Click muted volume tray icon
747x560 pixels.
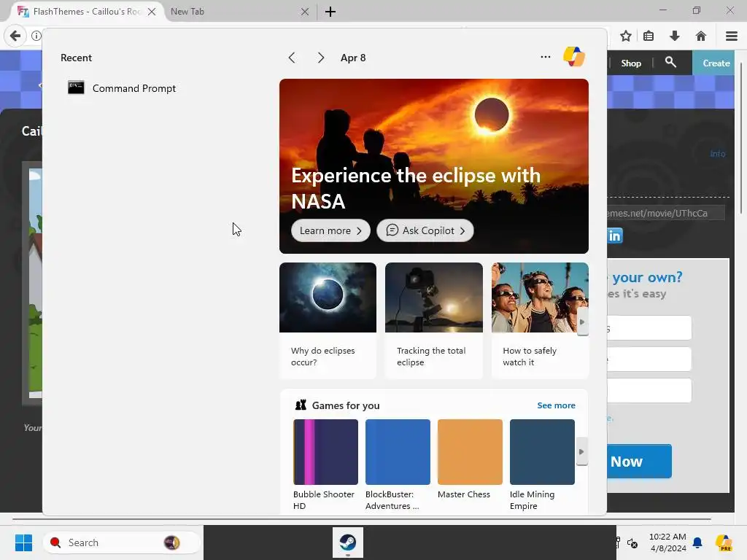coord(632,542)
